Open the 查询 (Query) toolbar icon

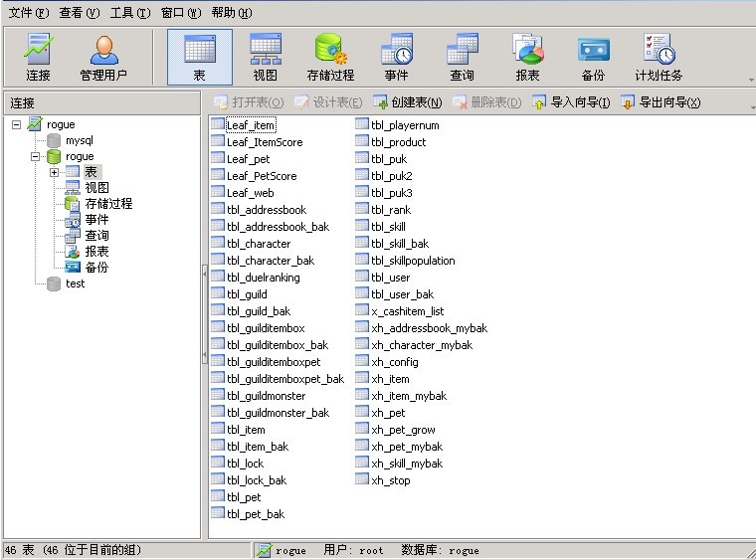(x=462, y=58)
